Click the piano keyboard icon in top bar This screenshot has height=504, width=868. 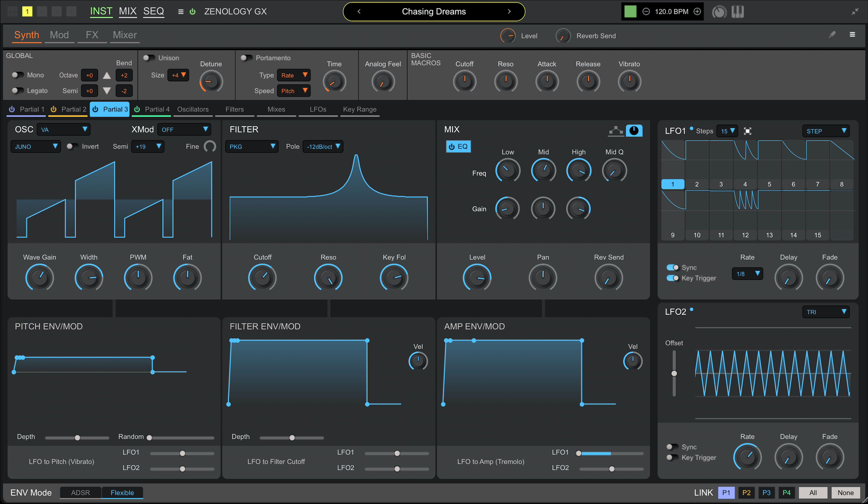coord(737,12)
